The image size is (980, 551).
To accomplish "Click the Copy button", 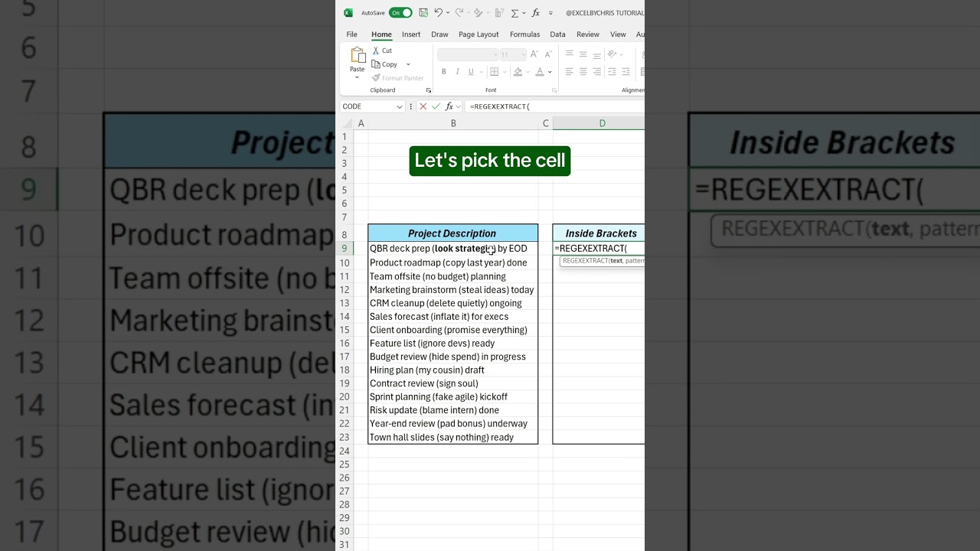I will click(x=384, y=64).
